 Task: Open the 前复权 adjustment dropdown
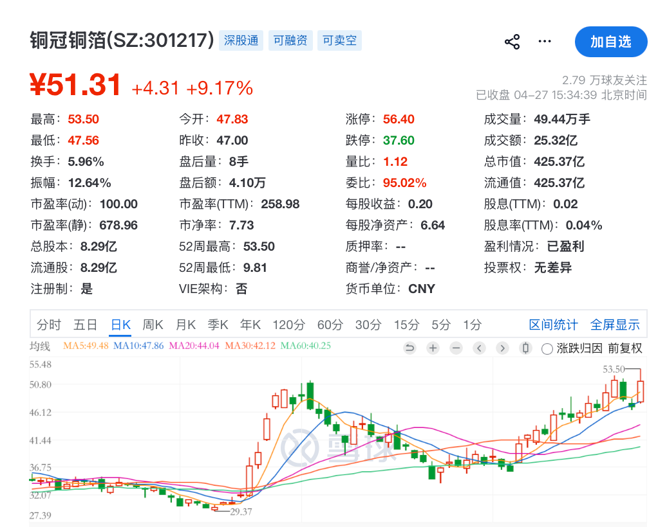click(624, 348)
